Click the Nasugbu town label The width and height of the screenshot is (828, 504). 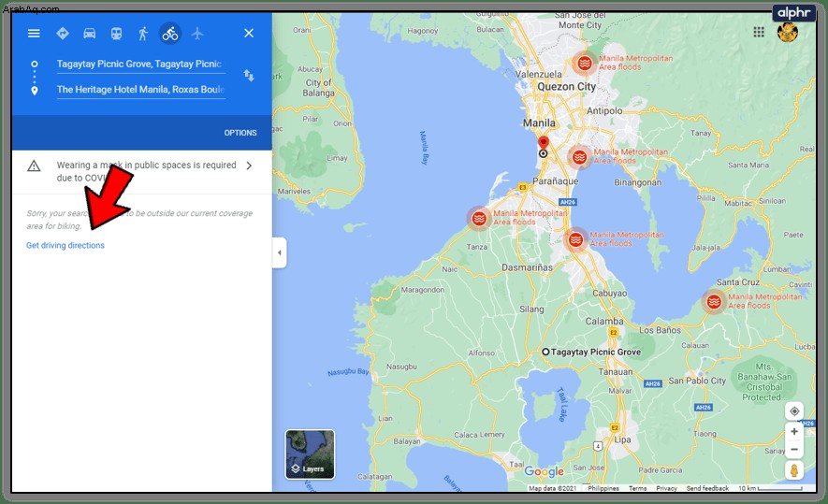(401, 367)
